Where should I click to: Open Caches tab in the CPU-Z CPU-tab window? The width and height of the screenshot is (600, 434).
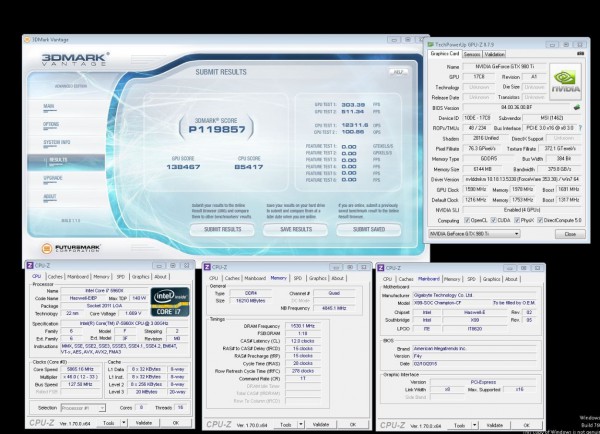[55, 276]
